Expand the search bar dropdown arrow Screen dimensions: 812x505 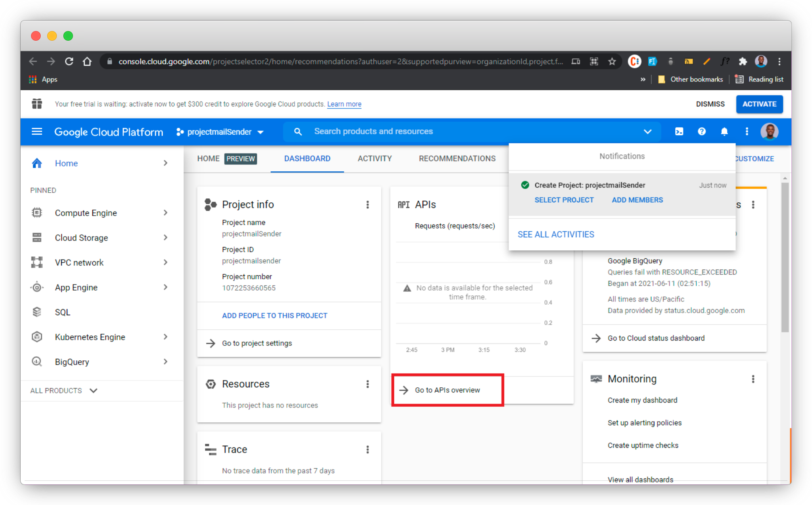click(648, 132)
